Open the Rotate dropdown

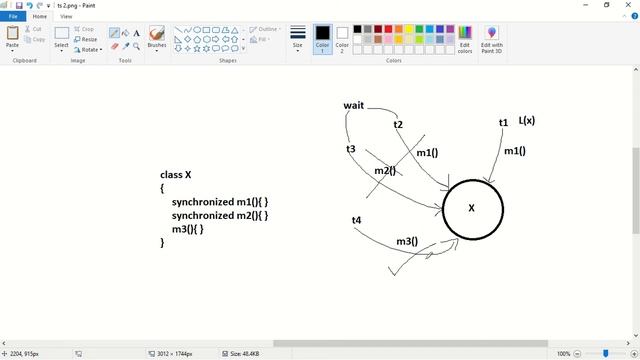88,50
